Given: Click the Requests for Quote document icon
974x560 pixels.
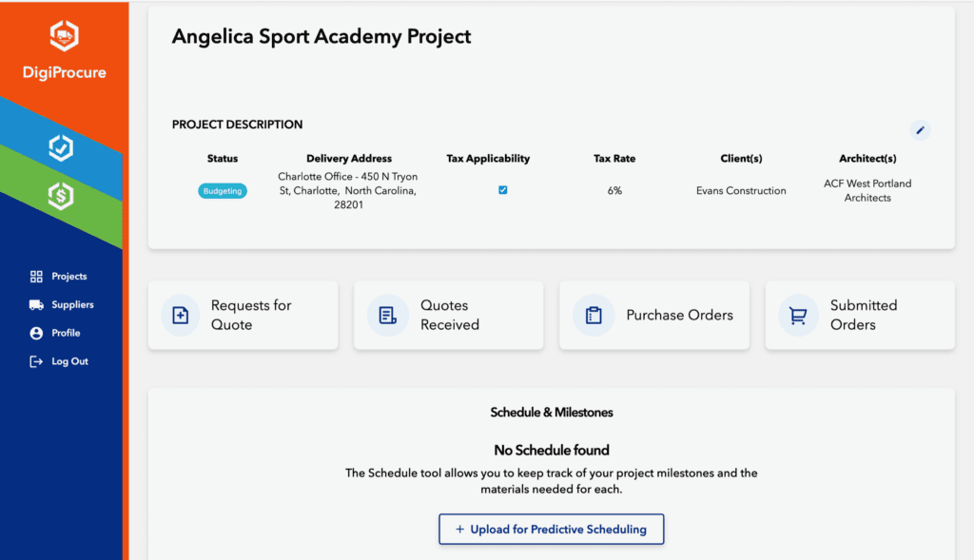Looking at the screenshot, I should click(x=180, y=316).
